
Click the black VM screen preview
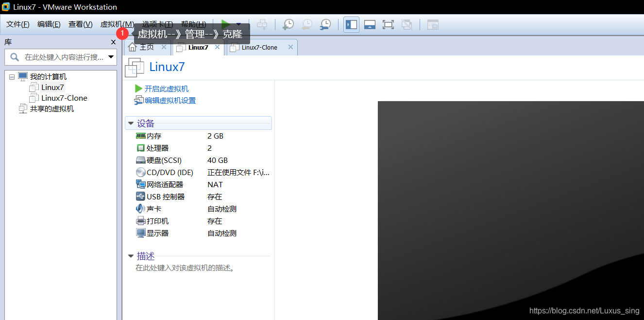point(511,211)
